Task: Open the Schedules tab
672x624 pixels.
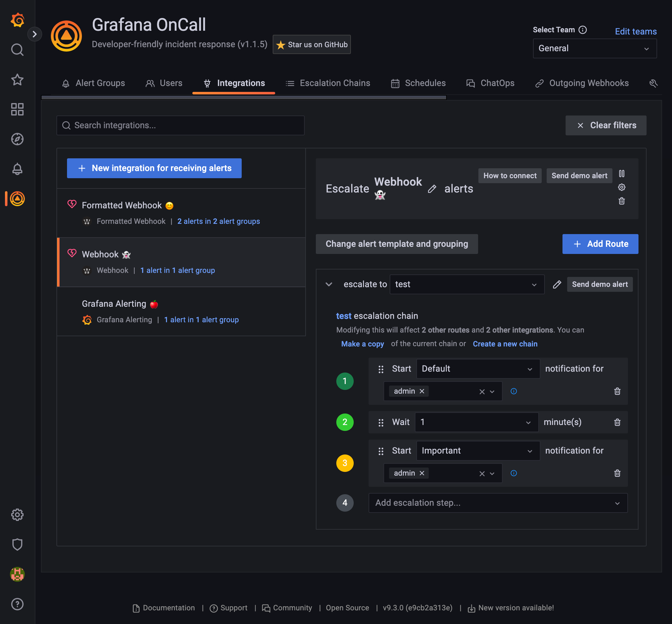Action: click(x=425, y=83)
